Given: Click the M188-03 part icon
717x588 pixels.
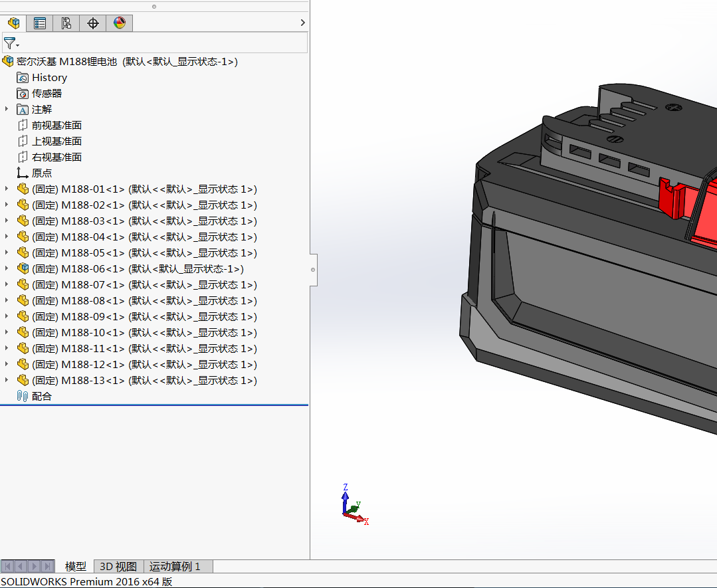Looking at the screenshot, I should (x=23, y=221).
